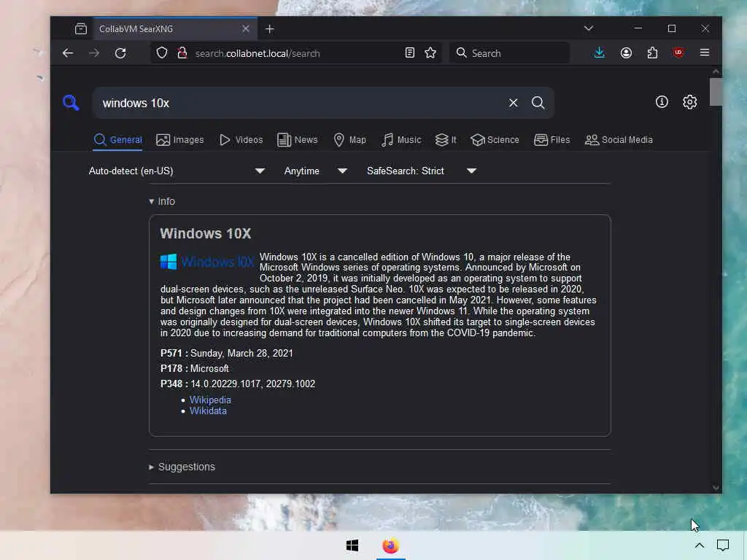
Task: Open language Auto-detect dropdown
Action: point(177,171)
